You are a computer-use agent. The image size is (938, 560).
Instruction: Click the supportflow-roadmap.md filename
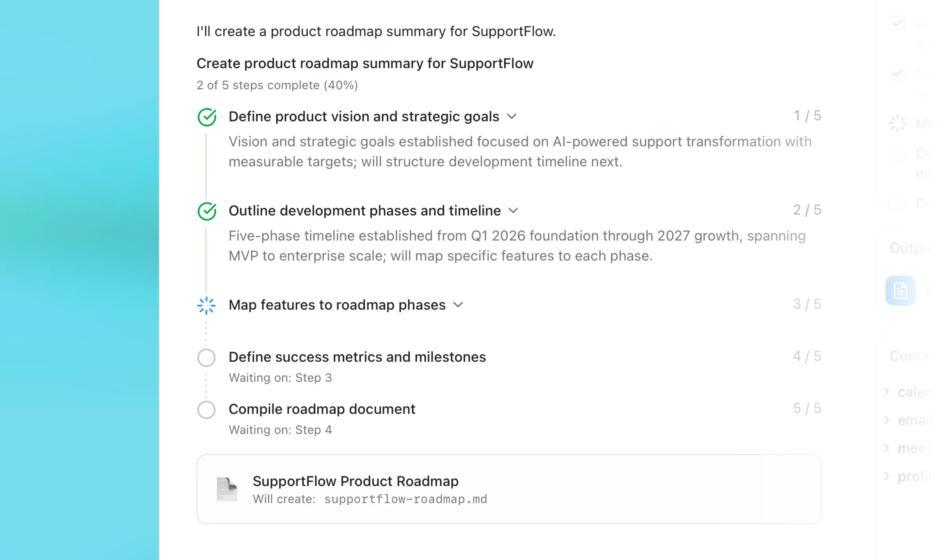click(405, 499)
